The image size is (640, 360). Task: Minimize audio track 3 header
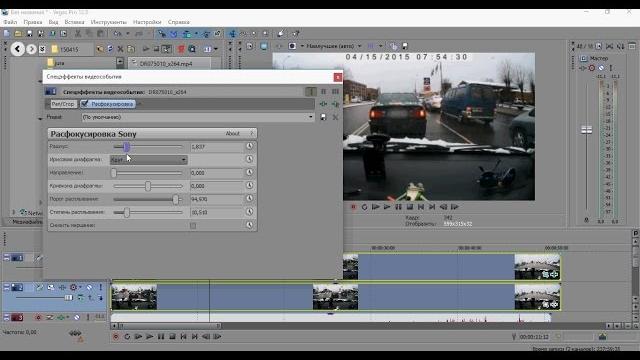[6, 317]
